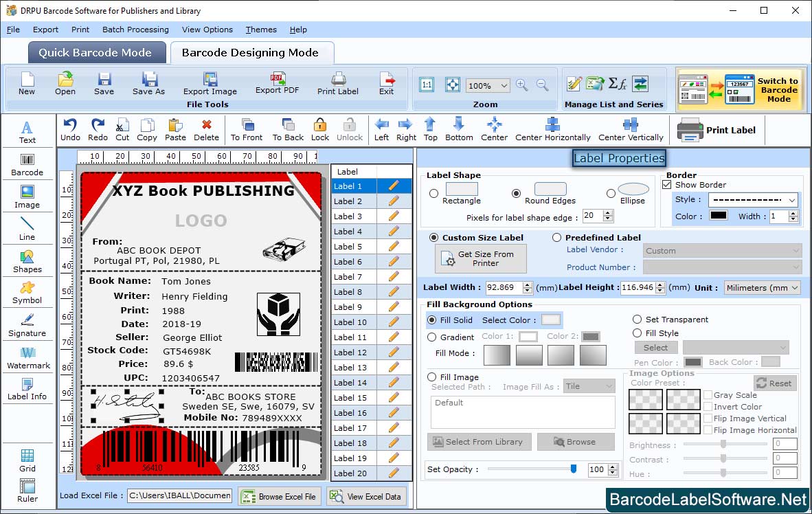Click Save As in File Tools

pos(148,84)
